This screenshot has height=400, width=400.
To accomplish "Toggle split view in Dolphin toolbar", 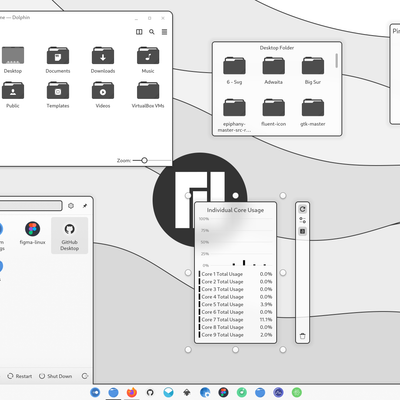I will tap(139, 32).
